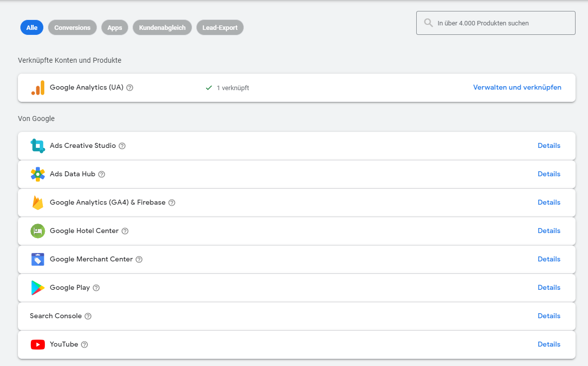Image resolution: width=588 pixels, height=366 pixels.
Task: Click the YouTube label
Action: 64,344
